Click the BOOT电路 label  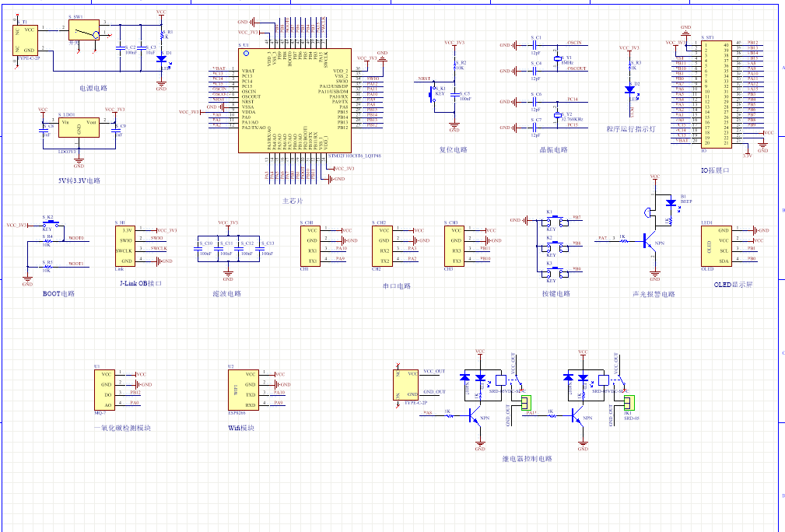(58, 294)
